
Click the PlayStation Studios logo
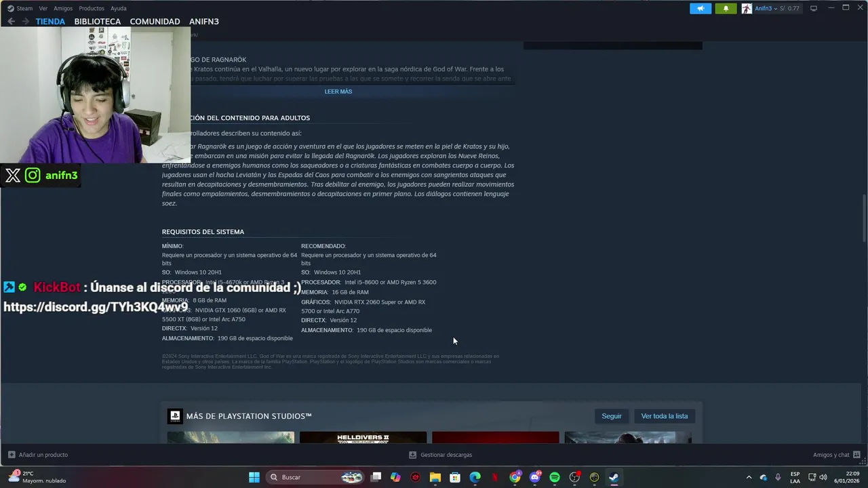175,416
